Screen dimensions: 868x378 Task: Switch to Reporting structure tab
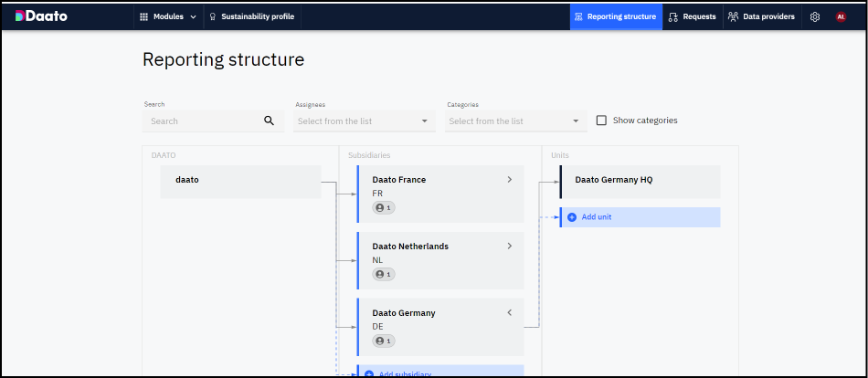[x=616, y=16]
